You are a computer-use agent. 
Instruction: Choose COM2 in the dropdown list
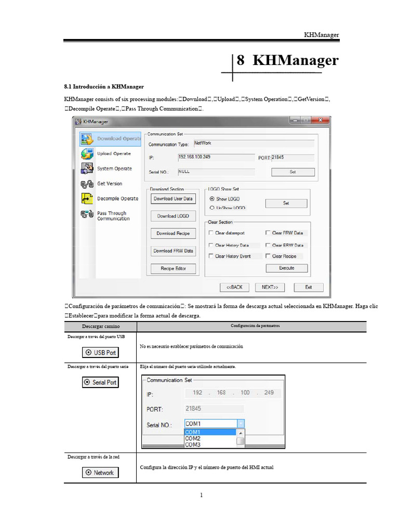click(210, 438)
